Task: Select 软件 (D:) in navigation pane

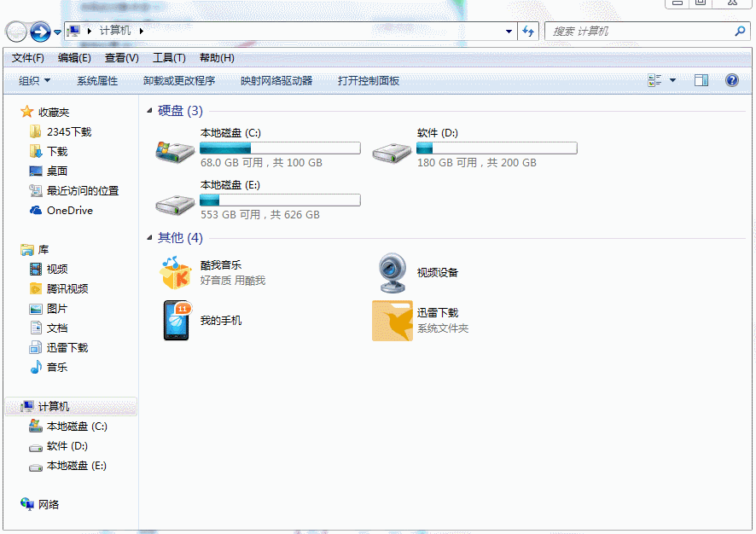Action: (67, 446)
